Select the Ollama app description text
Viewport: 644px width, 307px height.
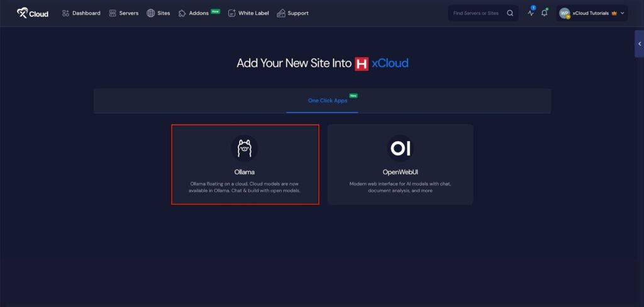pos(245,187)
